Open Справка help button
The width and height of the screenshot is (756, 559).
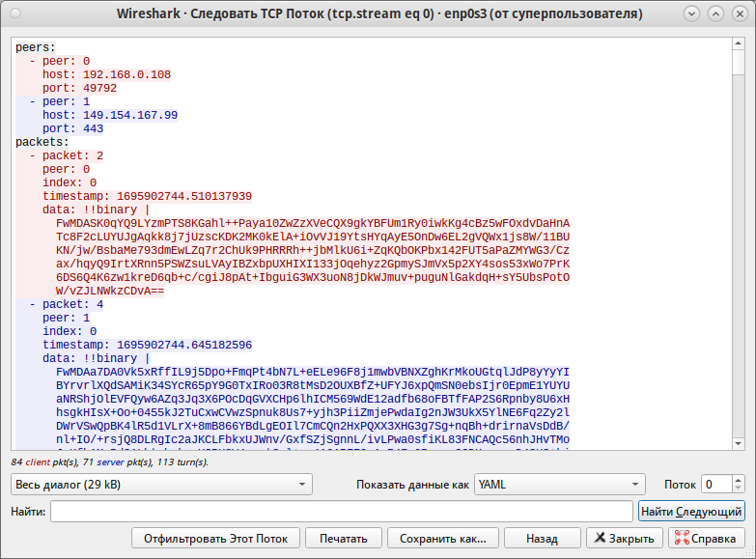tap(706, 538)
